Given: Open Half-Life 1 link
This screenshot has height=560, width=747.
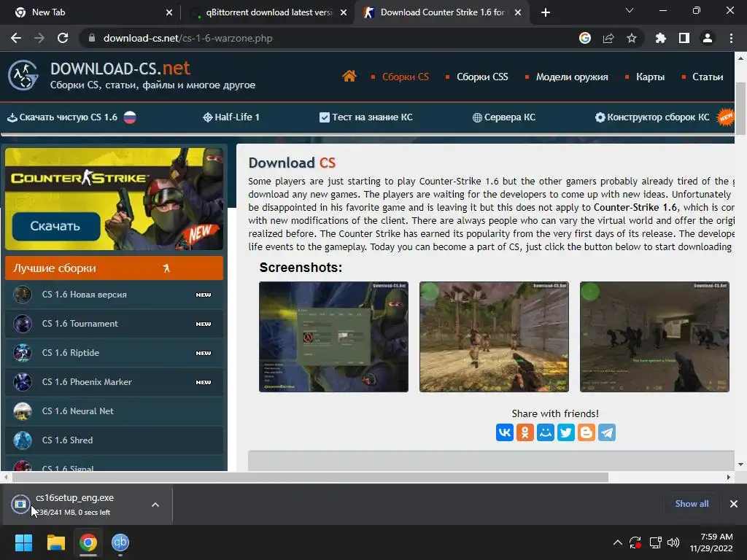Looking at the screenshot, I should (x=231, y=117).
